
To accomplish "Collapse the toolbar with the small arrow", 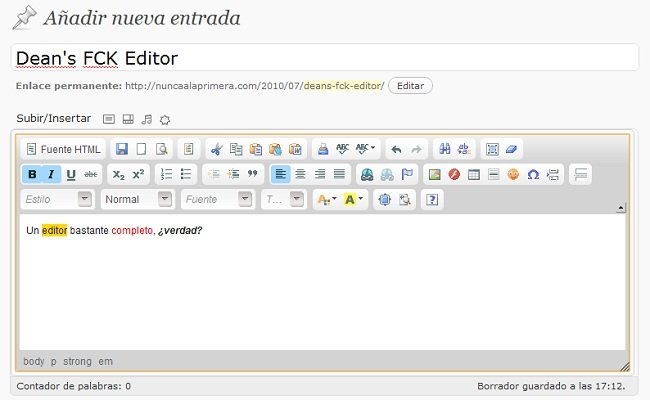I will (x=621, y=208).
